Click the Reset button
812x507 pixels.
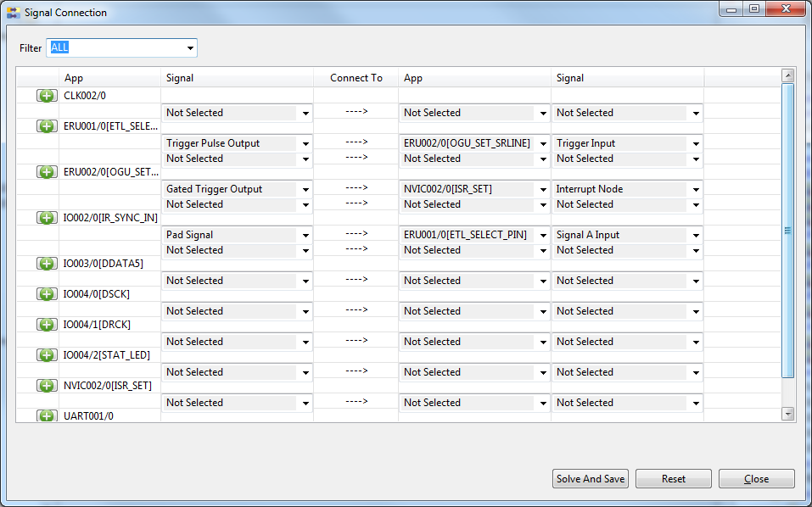[673, 479]
